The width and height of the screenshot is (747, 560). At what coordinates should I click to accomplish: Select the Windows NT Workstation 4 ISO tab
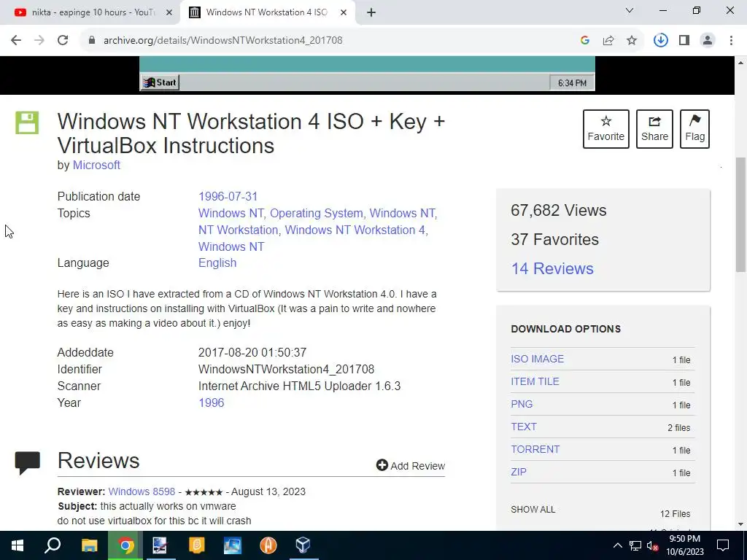tap(267, 12)
